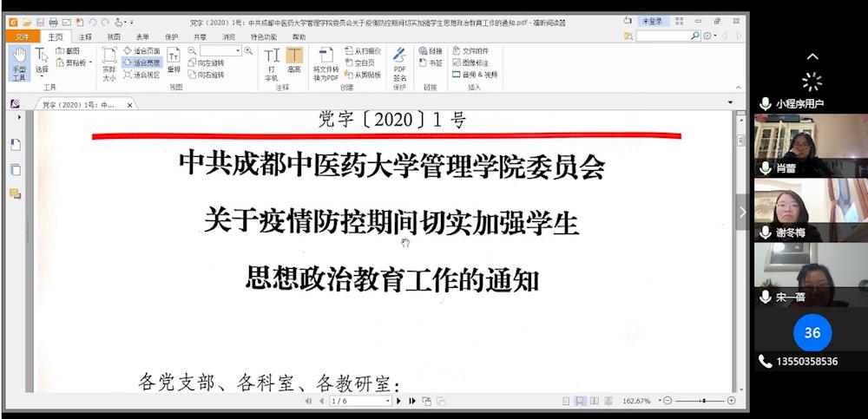Select the Typewriter tool (打字机)

(x=271, y=63)
